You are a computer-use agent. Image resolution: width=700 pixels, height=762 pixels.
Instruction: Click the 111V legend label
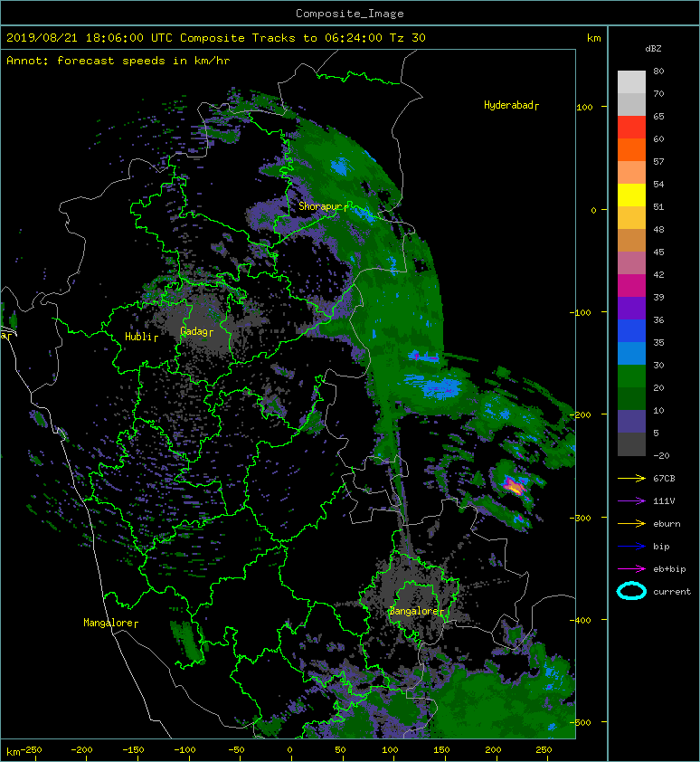(664, 501)
